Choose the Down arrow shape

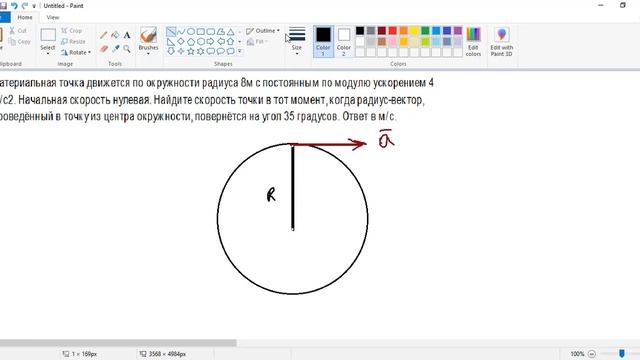[171, 51]
